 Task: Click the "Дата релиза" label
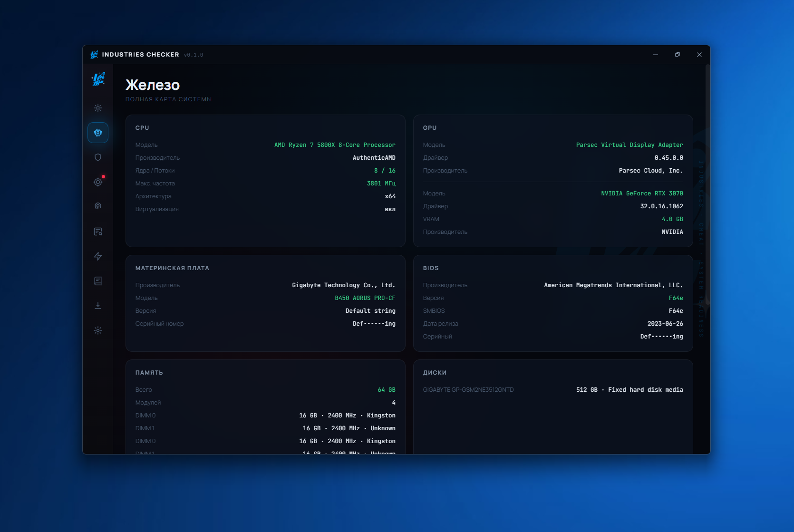tap(441, 324)
